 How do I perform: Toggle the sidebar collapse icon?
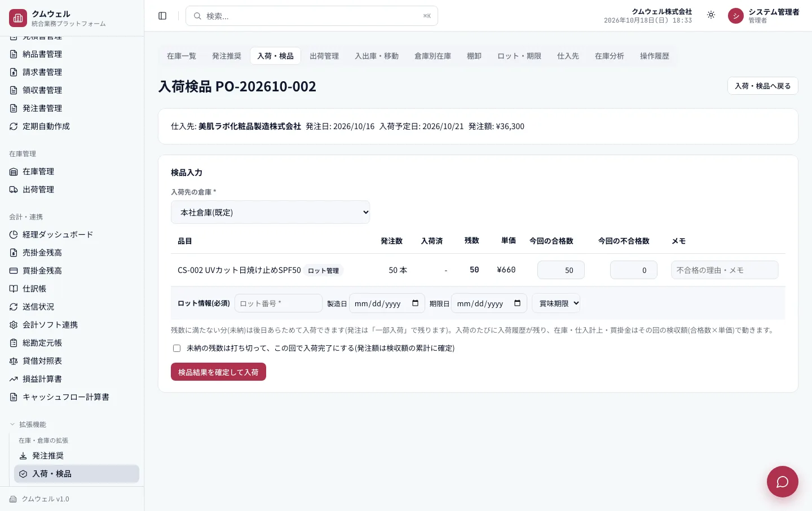[x=162, y=16]
